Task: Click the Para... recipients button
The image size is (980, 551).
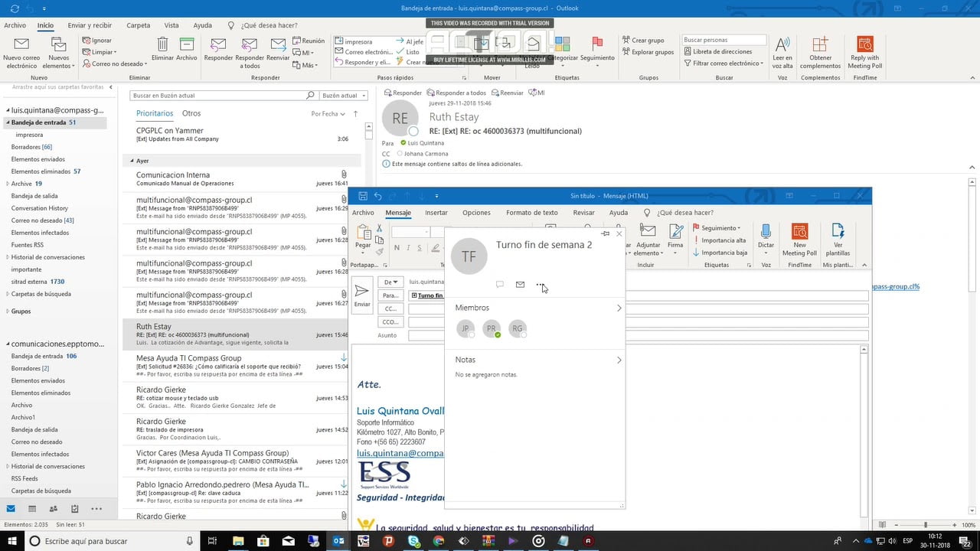Action: pos(391,295)
